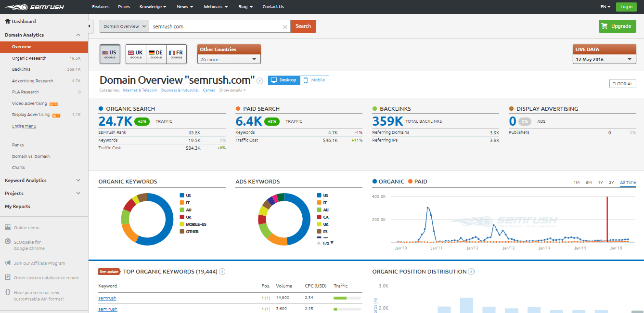The image size is (644, 313).
Task: Click the Log in button
Action: pyautogui.click(x=627, y=7)
